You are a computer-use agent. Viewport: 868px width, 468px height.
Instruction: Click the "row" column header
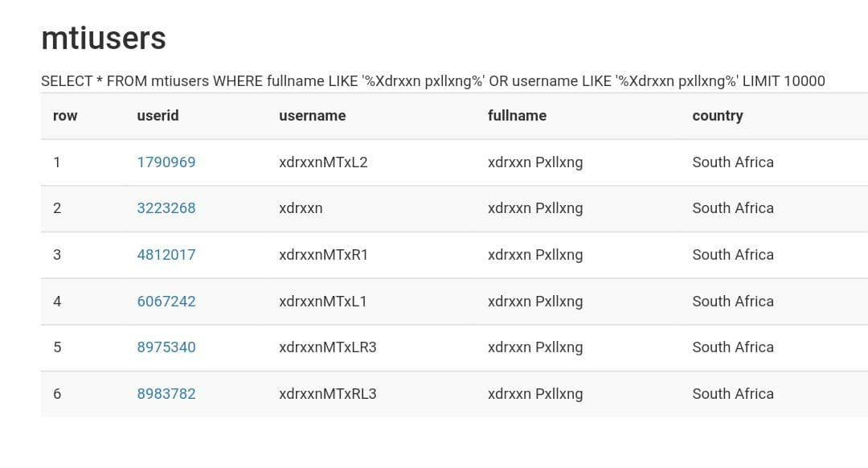[x=65, y=116]
